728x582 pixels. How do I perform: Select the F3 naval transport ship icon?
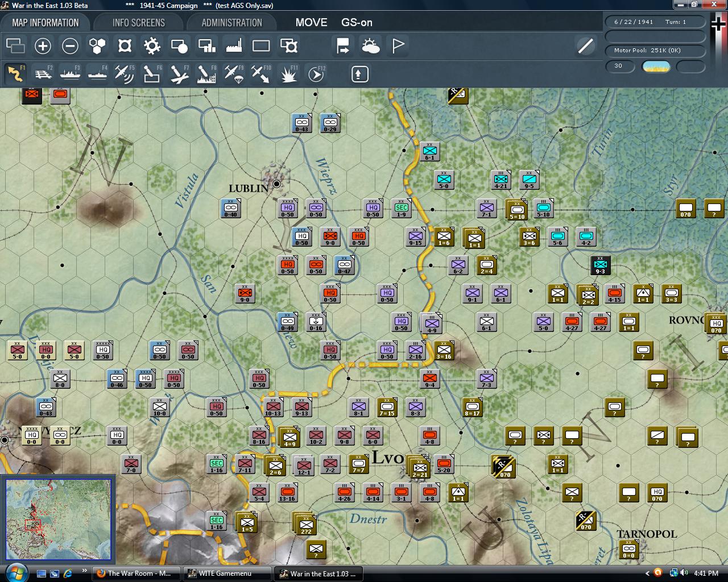(70, 74)
